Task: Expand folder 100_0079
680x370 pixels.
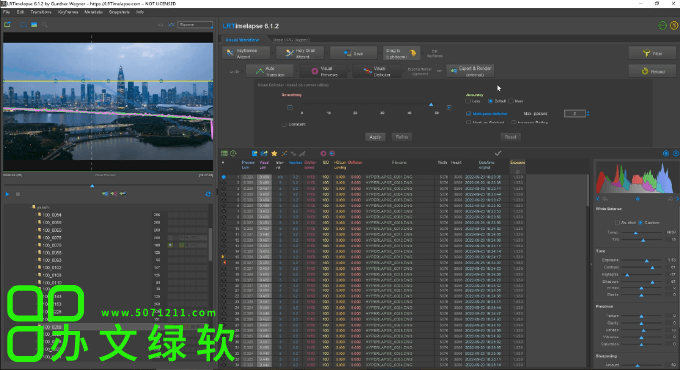Action: click(x=36, y=245)
